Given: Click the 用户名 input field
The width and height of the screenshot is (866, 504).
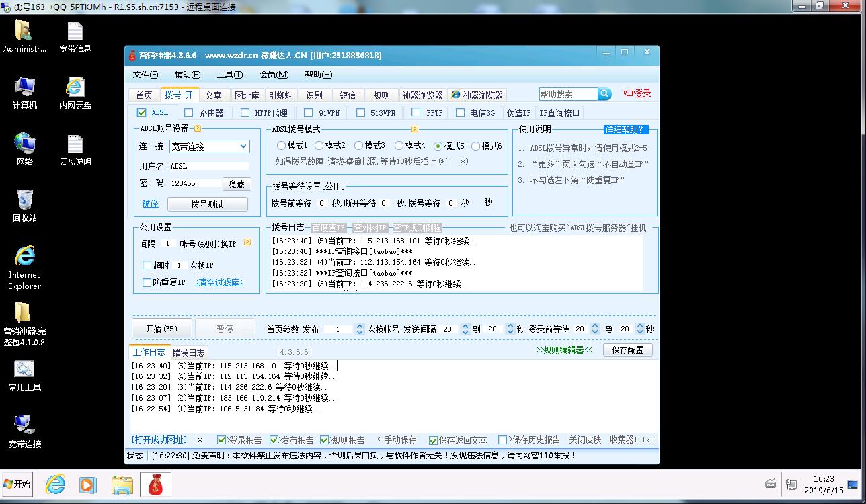Looking at the screenshot, I should point(208,166).
